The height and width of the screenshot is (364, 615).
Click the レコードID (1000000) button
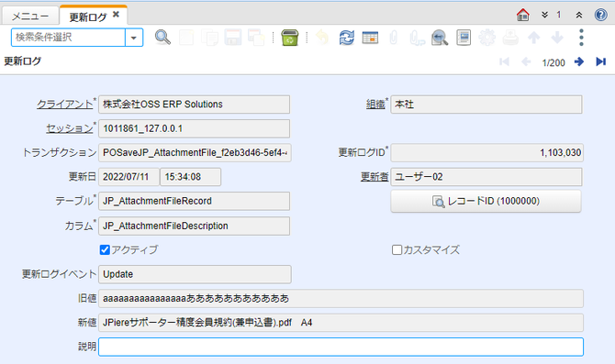tap(486, 201)
